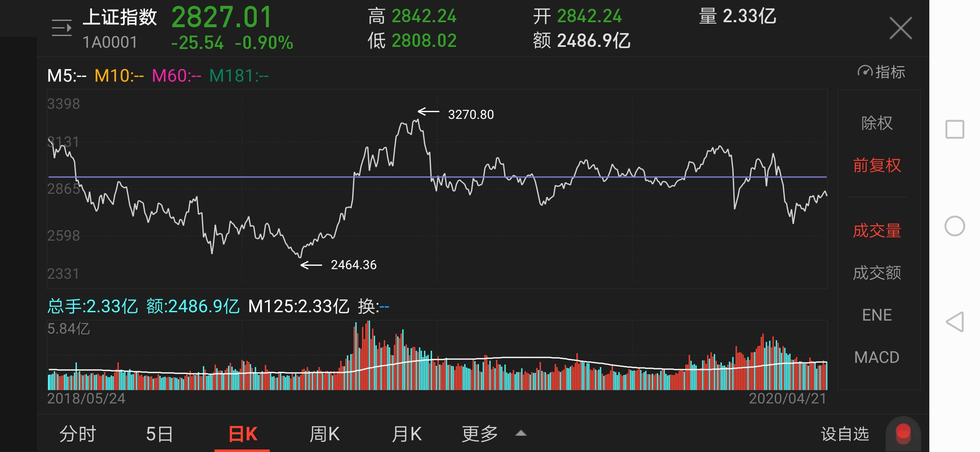Screen dimensions: 980x452
Task: Tap the Android recent apps square
Action: point(954,129)
